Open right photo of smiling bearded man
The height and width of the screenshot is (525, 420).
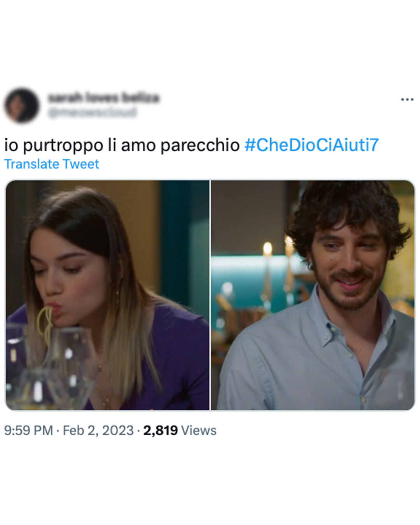click(313, 295)
